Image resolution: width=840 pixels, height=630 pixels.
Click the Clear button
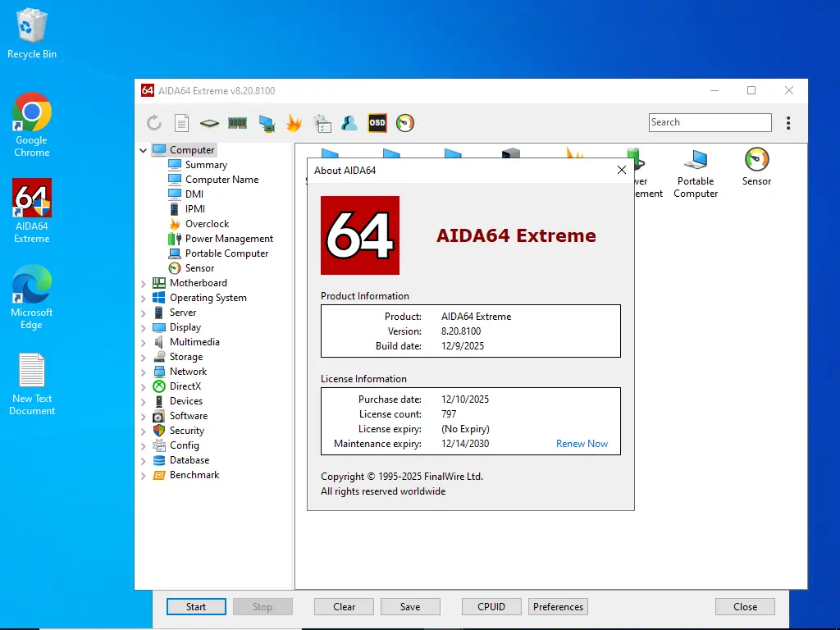coord(344,607)
